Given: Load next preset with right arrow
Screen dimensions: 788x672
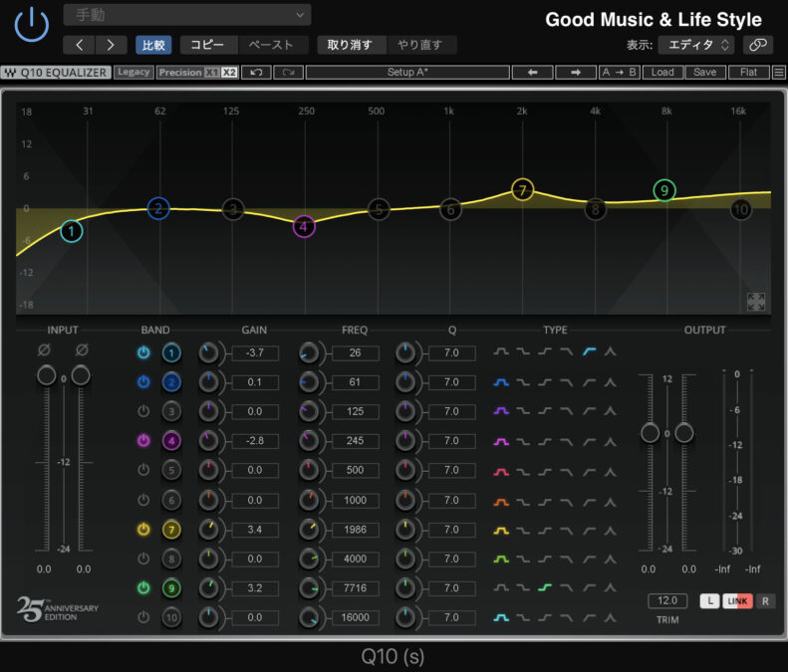Looking at the screenshot, I should tap(576, 73).
